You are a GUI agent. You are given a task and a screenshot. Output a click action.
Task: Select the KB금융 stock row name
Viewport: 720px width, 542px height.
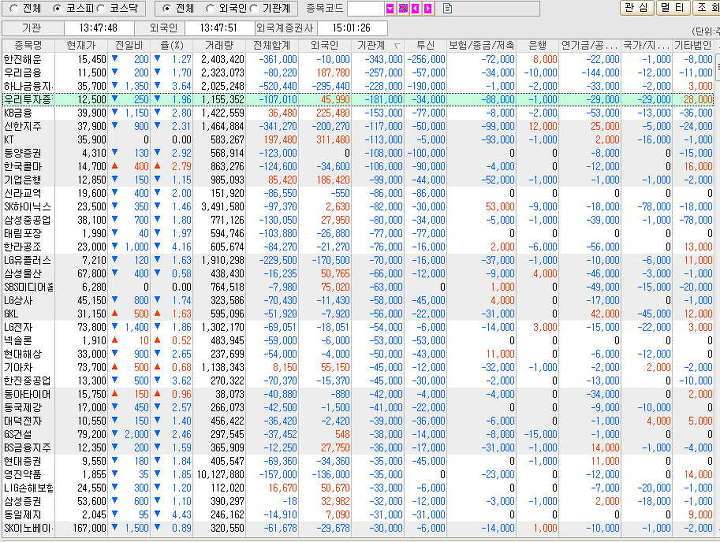18,113
